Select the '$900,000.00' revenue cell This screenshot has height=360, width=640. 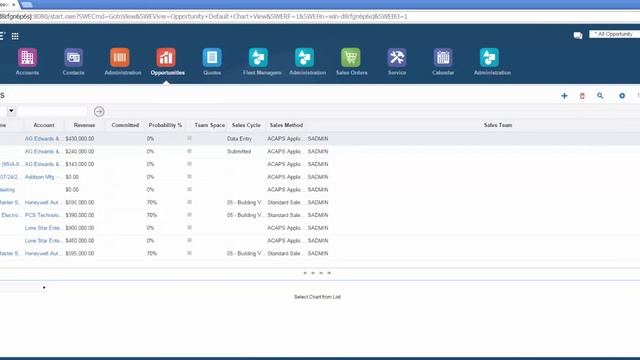tap(80, 228)
